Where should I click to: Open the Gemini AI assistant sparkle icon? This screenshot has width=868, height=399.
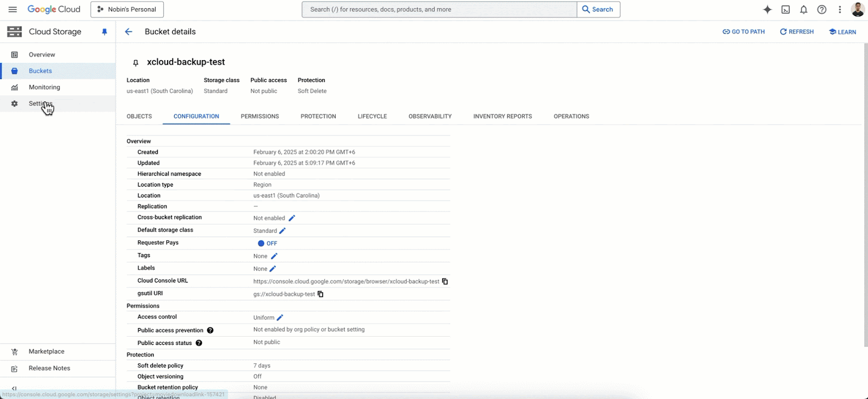(767, 9)
